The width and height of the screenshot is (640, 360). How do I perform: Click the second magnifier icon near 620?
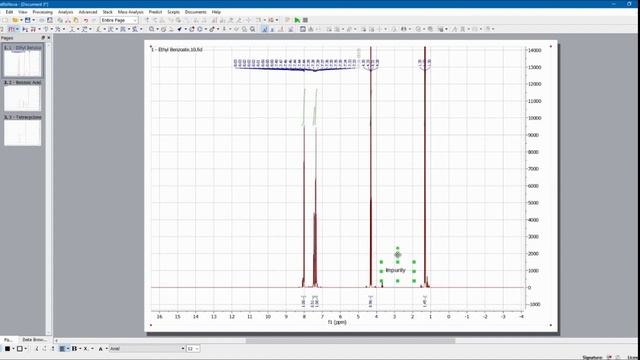[x=253, y=29]
